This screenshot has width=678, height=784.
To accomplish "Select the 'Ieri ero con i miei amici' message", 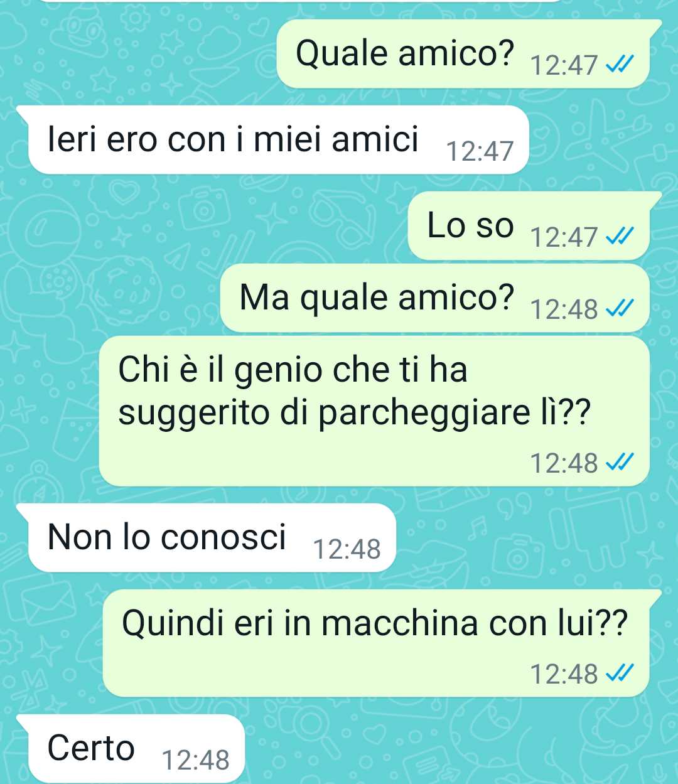I will tap(272, 140).
